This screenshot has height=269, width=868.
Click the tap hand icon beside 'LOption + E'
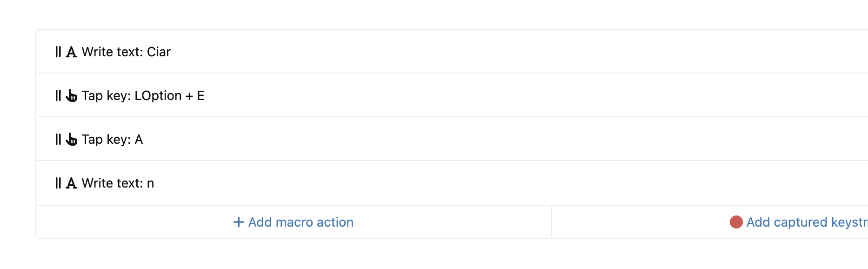click(x=71, y=95)
